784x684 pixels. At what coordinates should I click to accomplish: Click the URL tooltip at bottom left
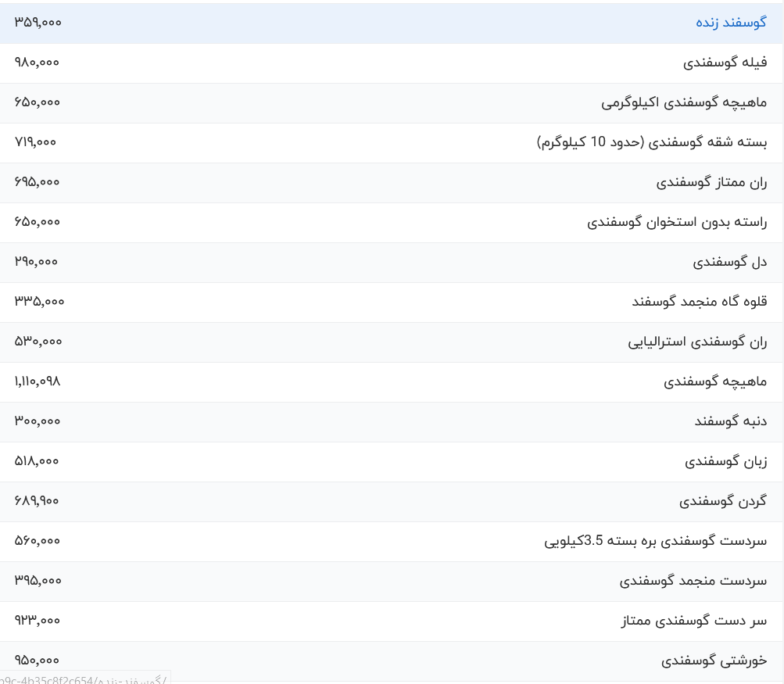(x=84, y=679)
